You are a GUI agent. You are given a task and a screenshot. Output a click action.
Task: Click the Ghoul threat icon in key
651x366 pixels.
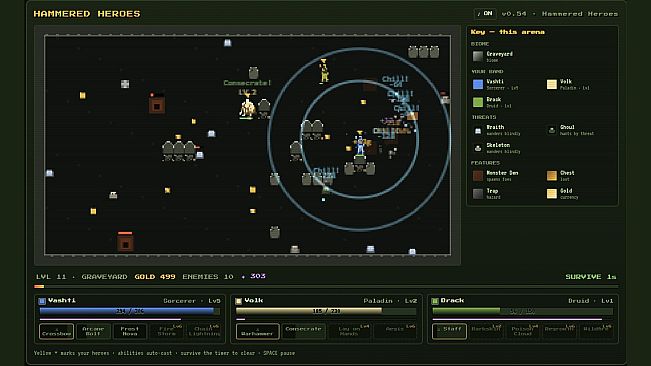(551, 130)
